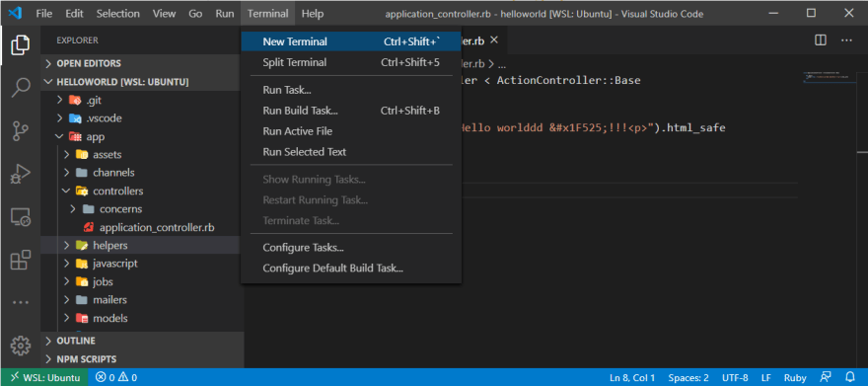Open the Manage gear icon
The width and height of the screenshot is (868, 386).
[21, 345]
